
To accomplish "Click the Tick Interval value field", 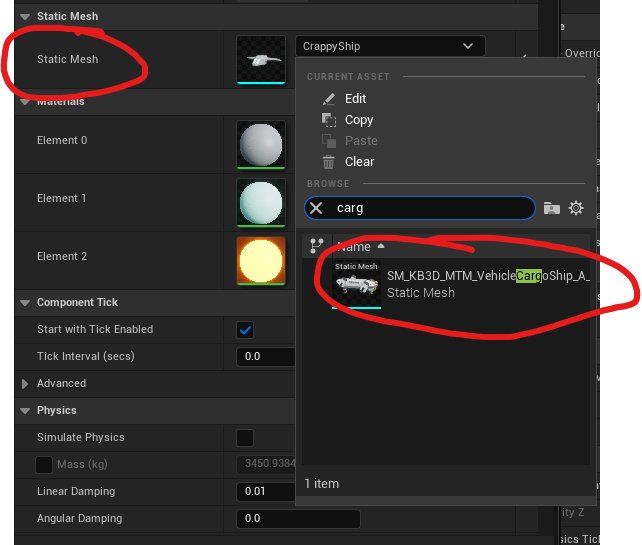I will pos(266,357).
